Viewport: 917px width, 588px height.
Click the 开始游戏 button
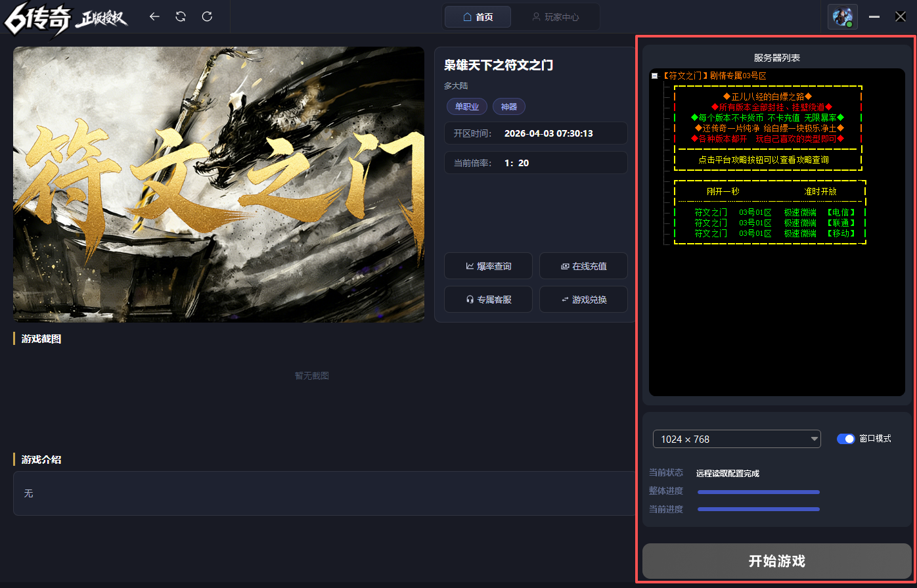[x=776, y=561]
